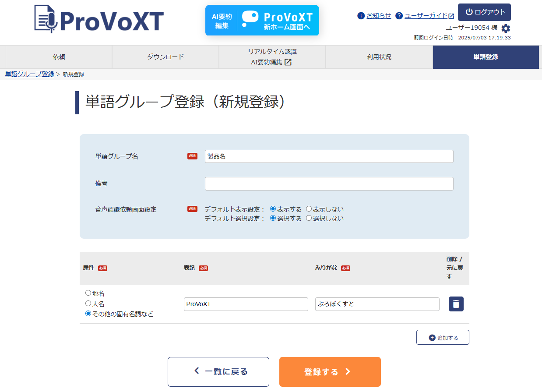Select 表示しない for default display setting
The image size is (542, 392).
[x=309, y=209]
